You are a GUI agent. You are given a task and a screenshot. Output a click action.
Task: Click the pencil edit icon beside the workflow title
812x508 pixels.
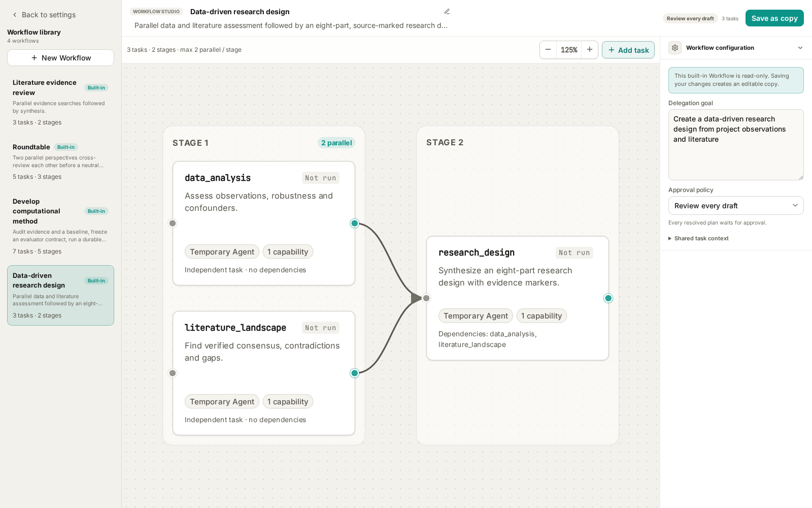(x=447, y=12)
